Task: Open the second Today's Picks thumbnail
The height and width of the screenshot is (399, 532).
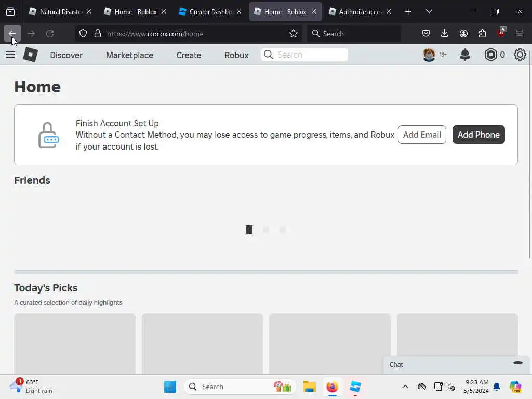Action: (202, 344)
